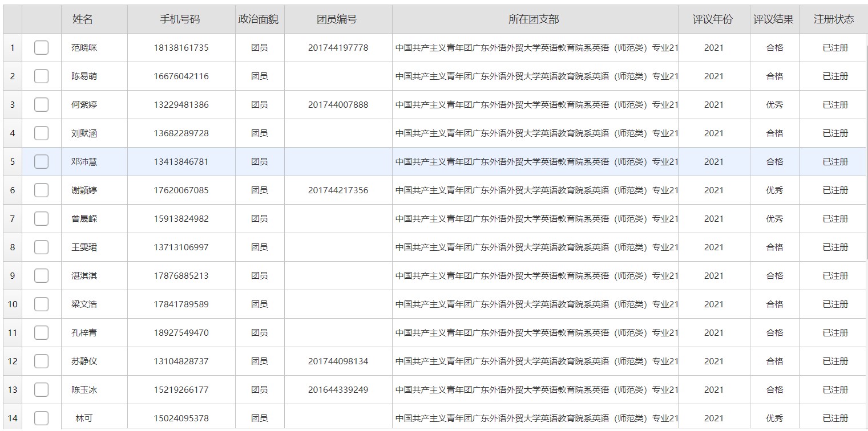The width and height of the screenshot is (868, 431).
Task: Sort by the 评议结果 column header
Action: (773, 19)
